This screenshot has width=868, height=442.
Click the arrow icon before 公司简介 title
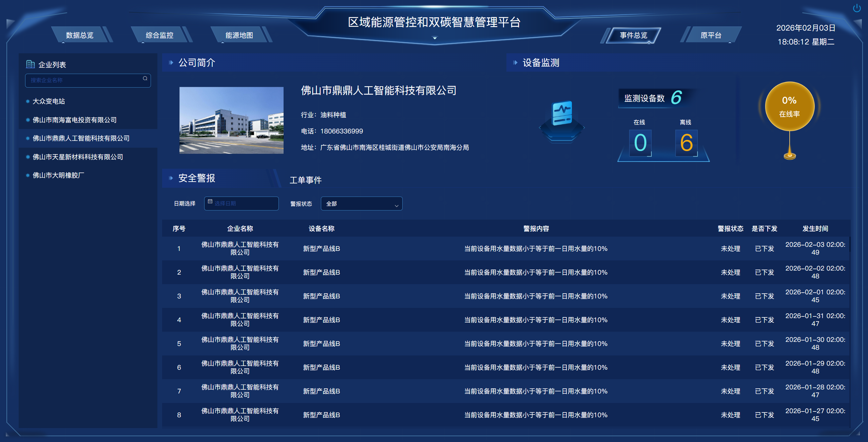(171, 62)
